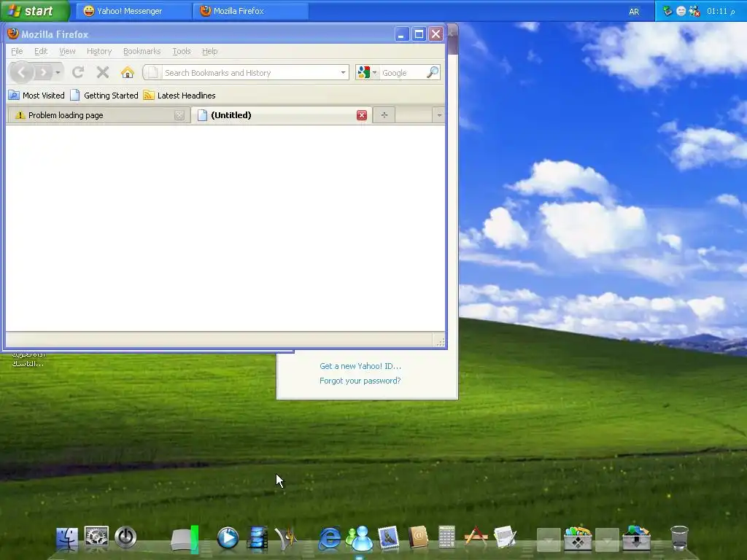Open the Most Visited bookmarks folder
Viewport: 747px width, 560px height.
pyautogui.click(x=36, y=96)
